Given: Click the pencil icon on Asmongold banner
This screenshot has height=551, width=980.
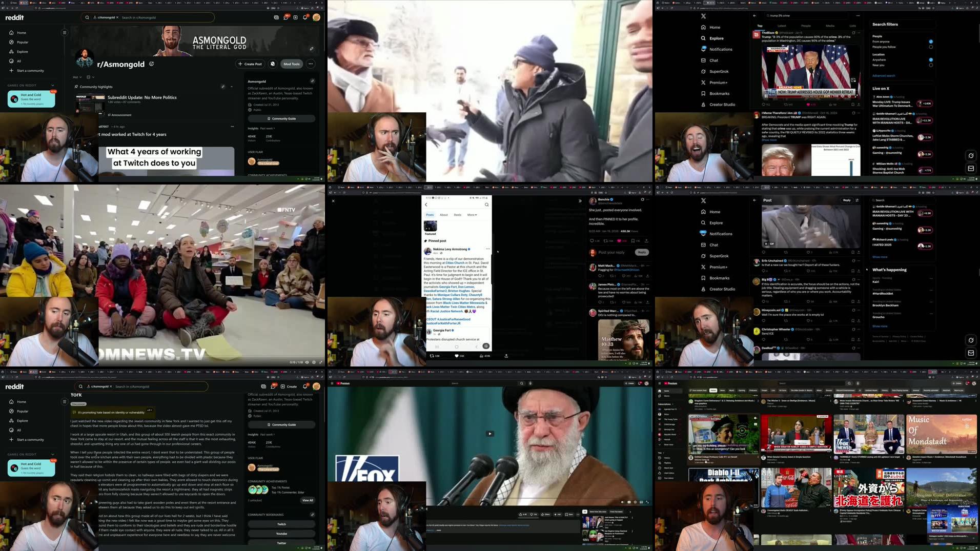Looking at the screenshot, I should click(x=311, y=49).
